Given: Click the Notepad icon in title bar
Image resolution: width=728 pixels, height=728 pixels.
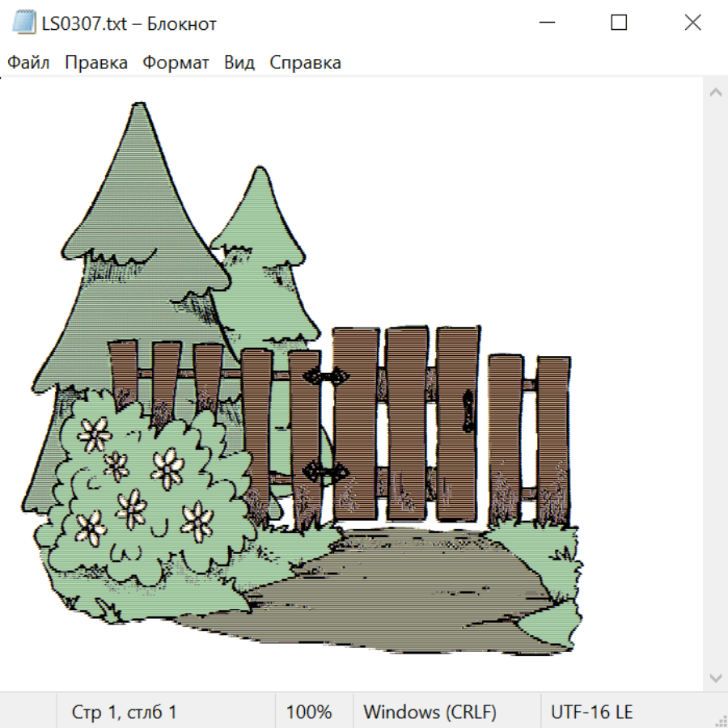Looking at the screenshot, I should 24,23.
